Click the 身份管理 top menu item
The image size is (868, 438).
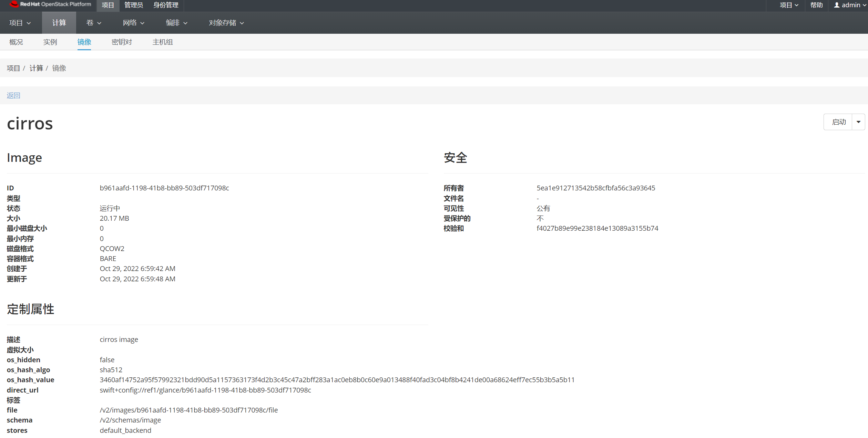click(166, 5)
